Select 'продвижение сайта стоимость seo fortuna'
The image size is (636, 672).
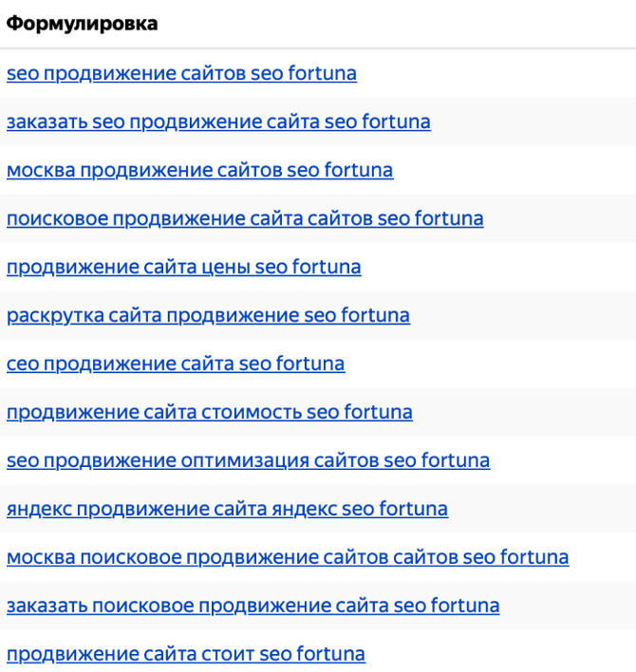[210, 412]
